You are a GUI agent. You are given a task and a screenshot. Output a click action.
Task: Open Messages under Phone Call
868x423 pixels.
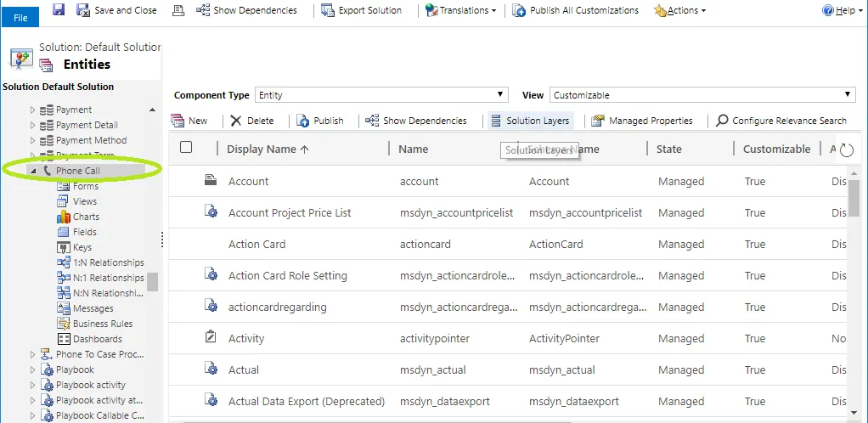coord(93,308)
